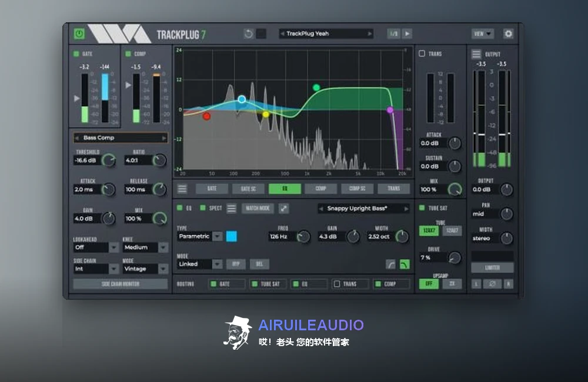This screenshot has width=588, height=382.
Task: Open the EQ section hamburger menu
Action: (231, 209)
